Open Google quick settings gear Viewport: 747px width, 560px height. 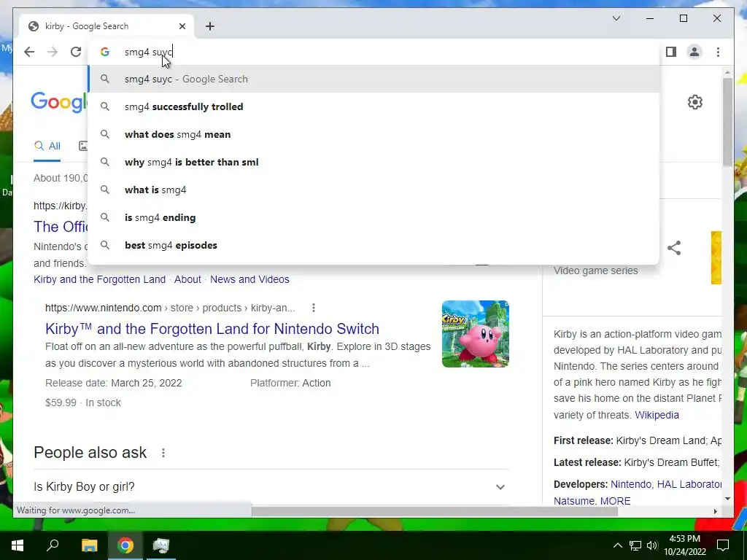pos(695,102)
